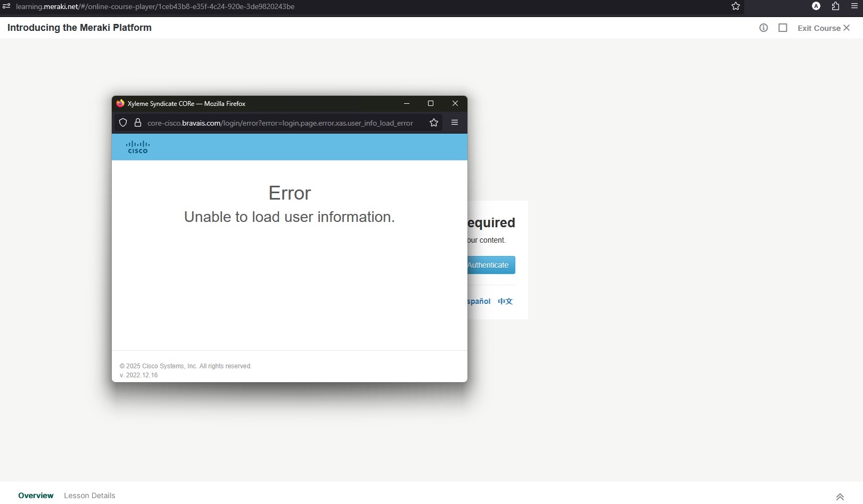Bookmark the Meraki learning page with the star
The image size is (863, 504).
coord(736,6)
